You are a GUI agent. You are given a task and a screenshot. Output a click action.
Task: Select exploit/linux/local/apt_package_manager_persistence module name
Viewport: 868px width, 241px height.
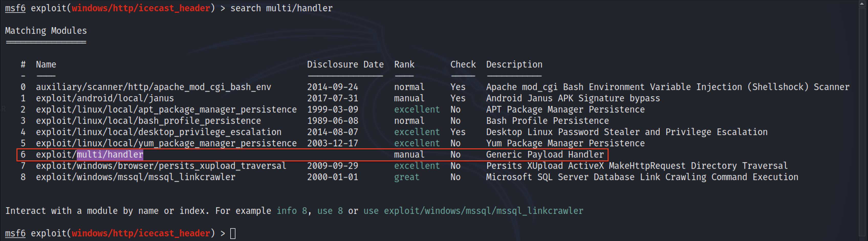[x=166, y=109]
